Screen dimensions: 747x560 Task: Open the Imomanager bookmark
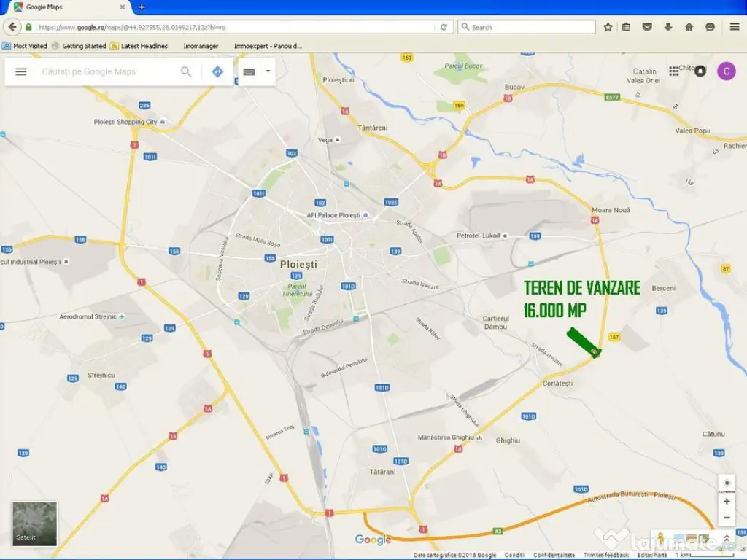pos(201,46)
